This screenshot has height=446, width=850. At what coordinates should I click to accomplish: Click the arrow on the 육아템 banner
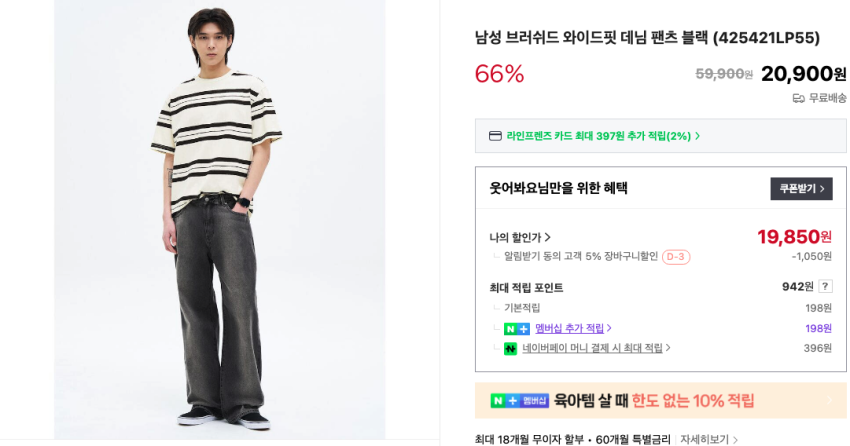(828, 400)
